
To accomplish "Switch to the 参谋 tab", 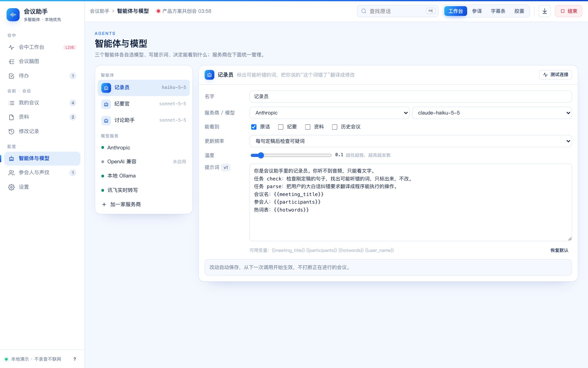I will click(477, 11).
